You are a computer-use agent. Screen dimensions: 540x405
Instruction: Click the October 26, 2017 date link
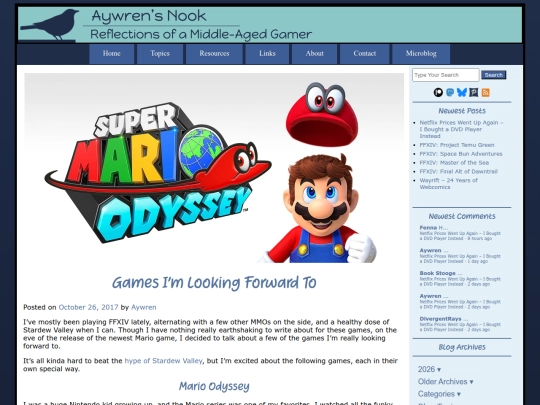(x=88, y=307)
